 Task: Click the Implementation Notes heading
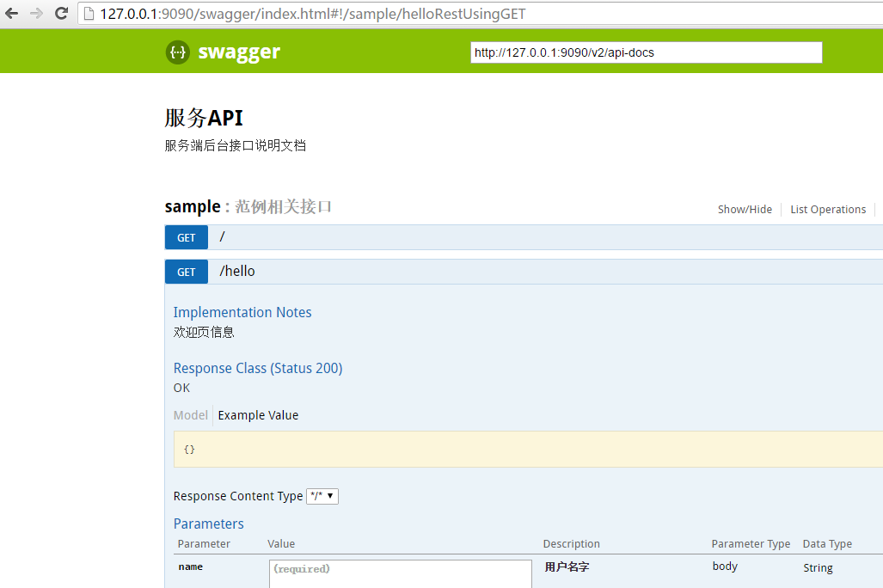point(242,312)
